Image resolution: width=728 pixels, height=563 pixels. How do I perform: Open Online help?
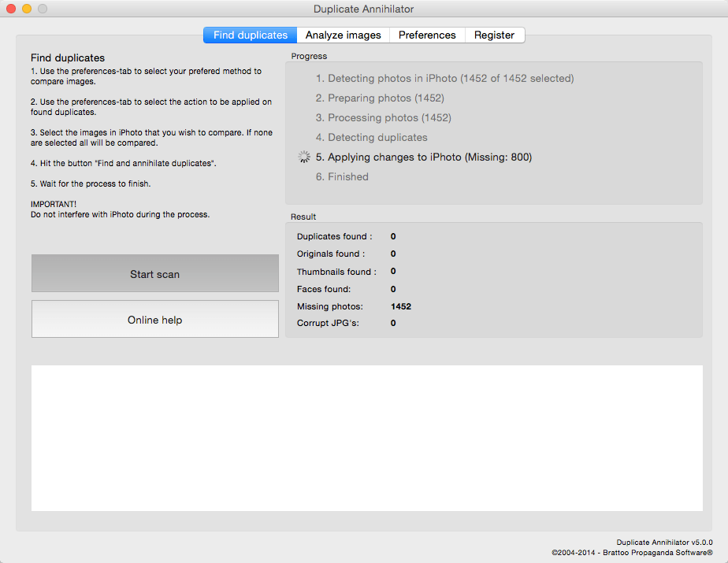pos(155,319)
